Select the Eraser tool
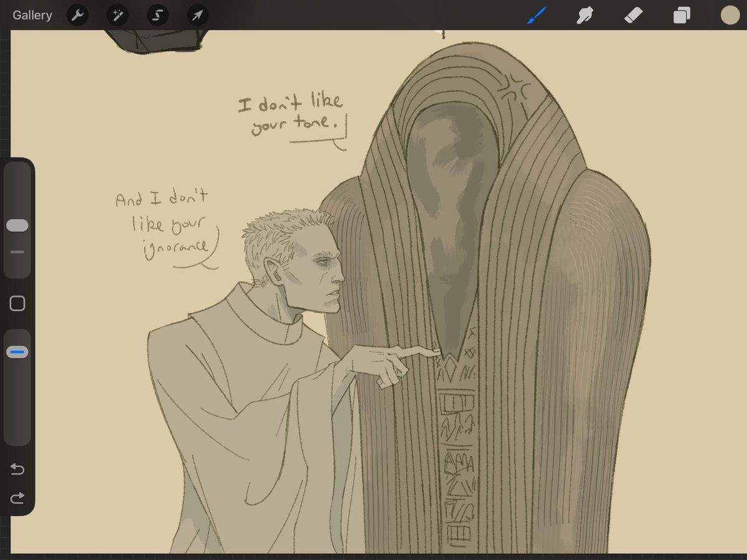 [x=633, y=15]
